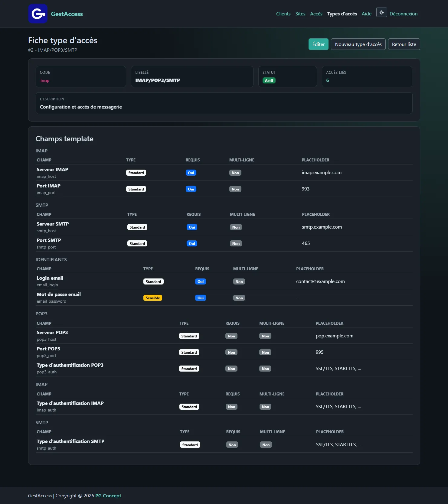Select the "Serveur IMAP" field name
This screenshot has width=448, height=504.
click(x=52, y=170)
